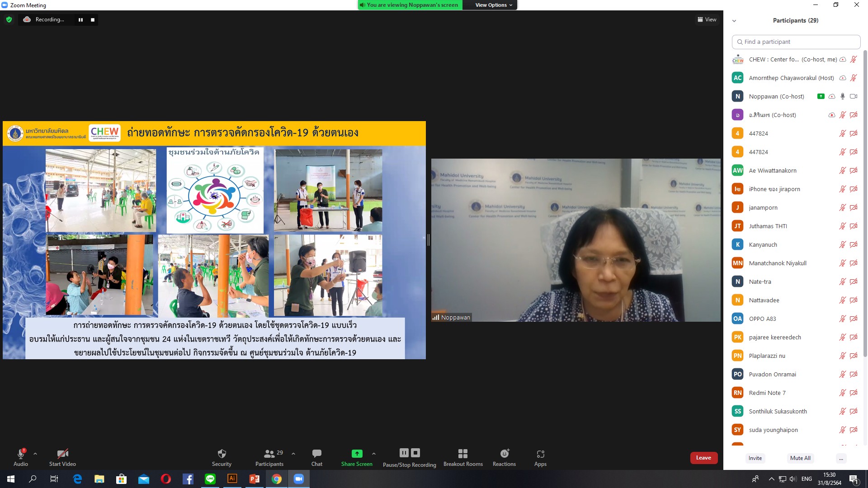Viewport: 868px width, 488px height.
Task: Open Windows taskbar search
Action: click(x=33, y=479)
